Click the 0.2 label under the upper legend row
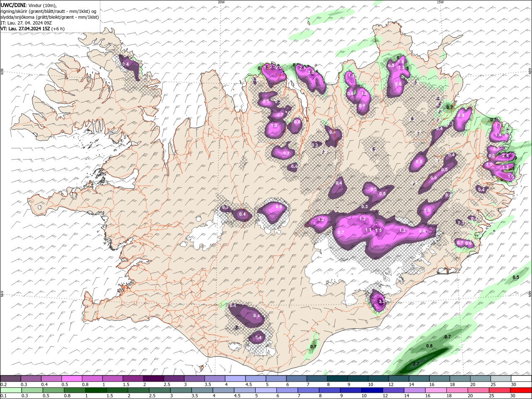 3,384
